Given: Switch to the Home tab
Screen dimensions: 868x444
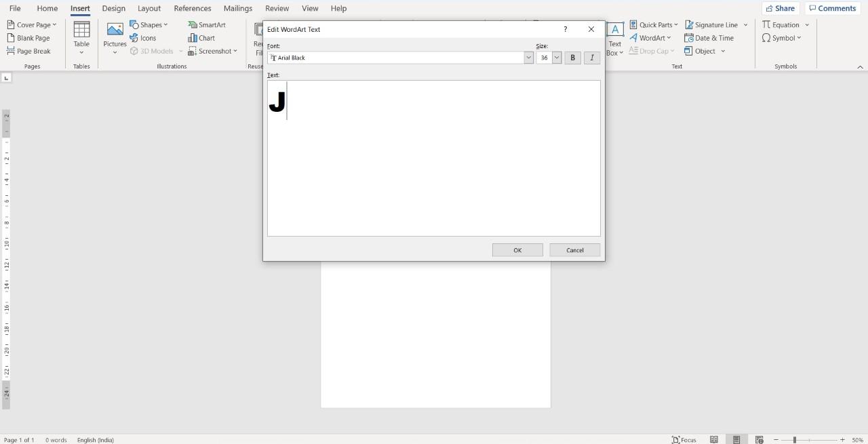Looking at the screenshot, I should (47, 8).
